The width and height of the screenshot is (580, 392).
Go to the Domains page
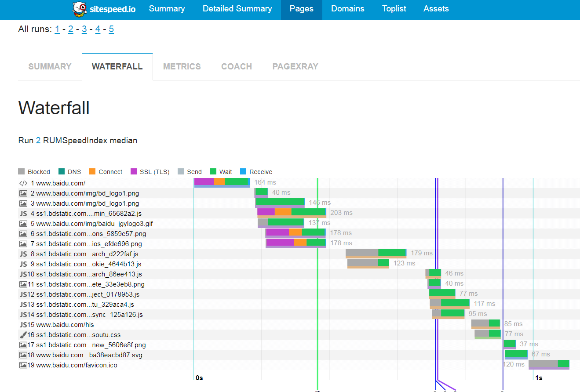(347, 9)
